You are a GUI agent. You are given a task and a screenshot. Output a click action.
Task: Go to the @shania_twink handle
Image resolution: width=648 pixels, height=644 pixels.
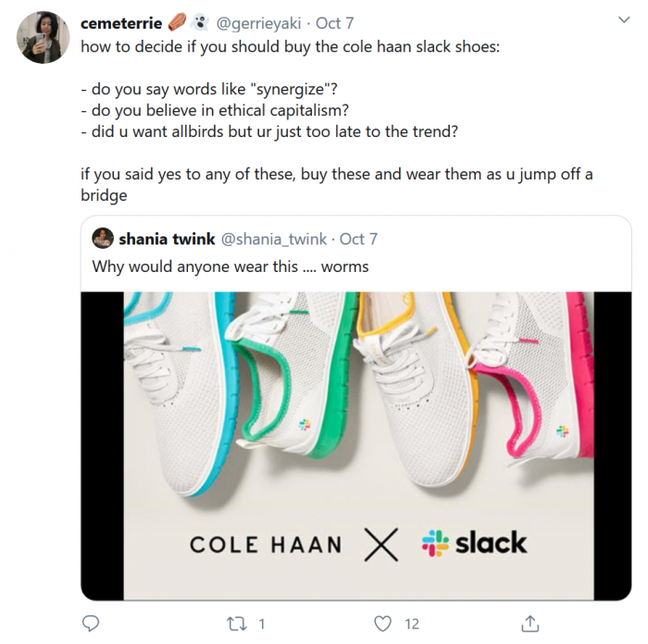[x=273, y=239]
